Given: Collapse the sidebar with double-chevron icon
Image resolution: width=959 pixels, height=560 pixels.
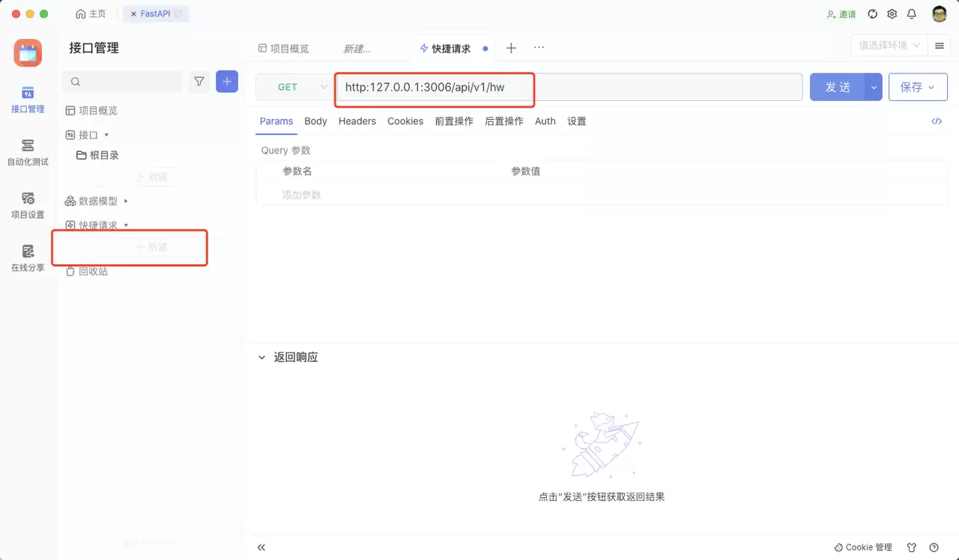Looking at the screenshot, I should [261, 547].
